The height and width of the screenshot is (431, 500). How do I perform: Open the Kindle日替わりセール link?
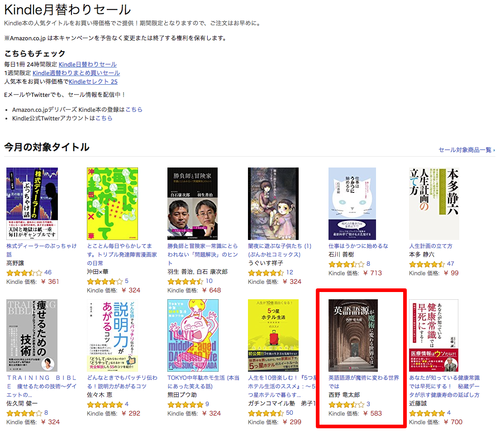click(x=88, y=64)
